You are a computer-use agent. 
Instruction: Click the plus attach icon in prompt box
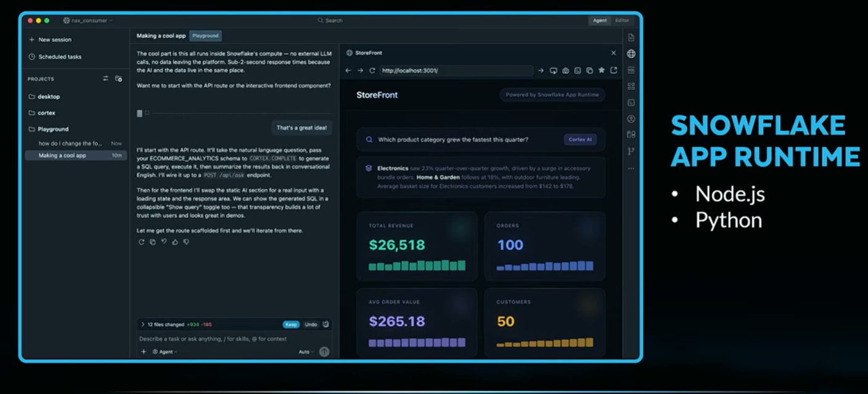click(x=144, y=351)
